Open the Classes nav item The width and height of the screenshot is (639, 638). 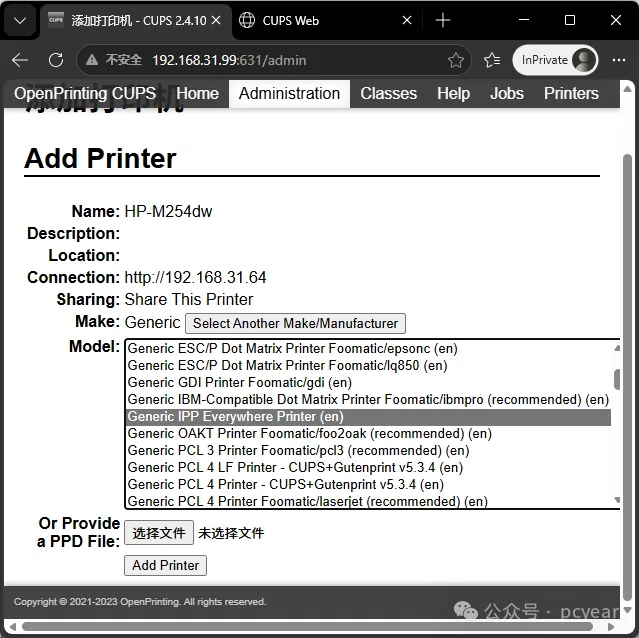tap(388, 93)
